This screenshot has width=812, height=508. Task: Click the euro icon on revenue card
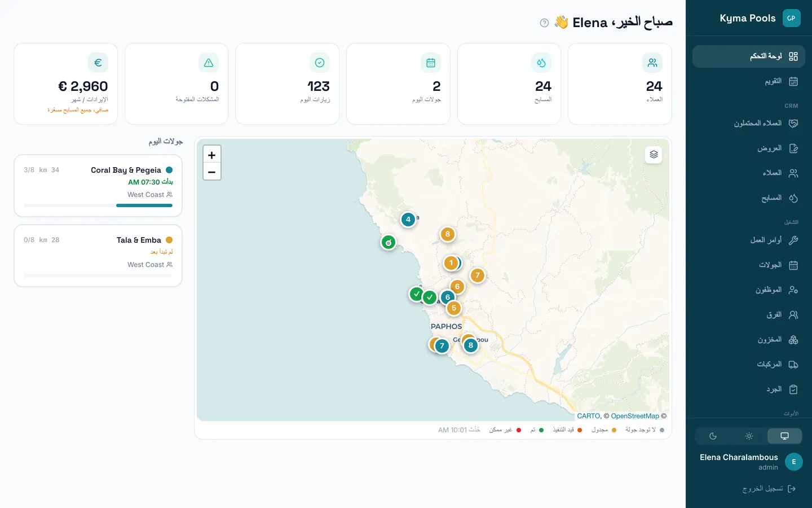[98, 63]
